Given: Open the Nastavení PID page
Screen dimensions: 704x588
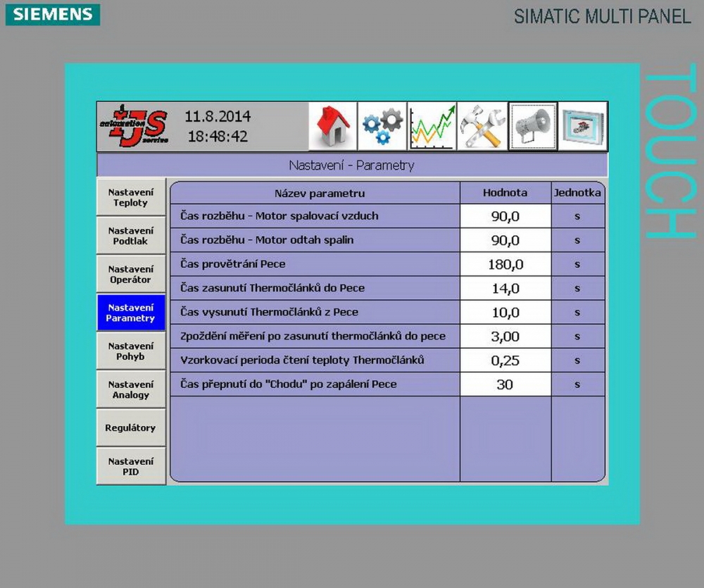Looking at the screenshot, I should coord(131,466).
